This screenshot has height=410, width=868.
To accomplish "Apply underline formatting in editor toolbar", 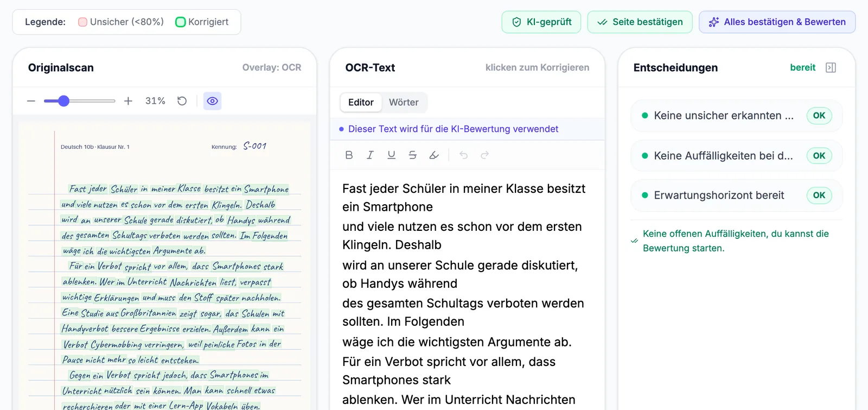I will coord(391,155).
